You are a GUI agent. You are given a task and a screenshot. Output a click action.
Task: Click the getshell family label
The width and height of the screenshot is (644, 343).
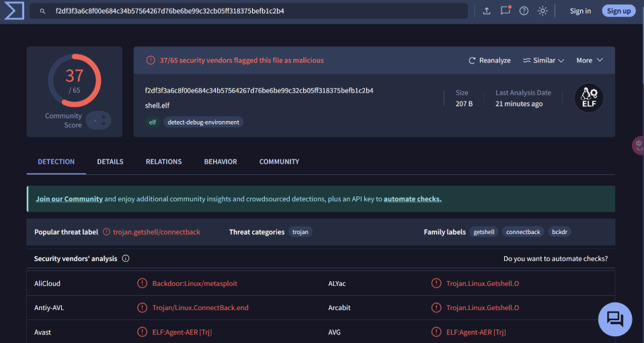(484, 231)
